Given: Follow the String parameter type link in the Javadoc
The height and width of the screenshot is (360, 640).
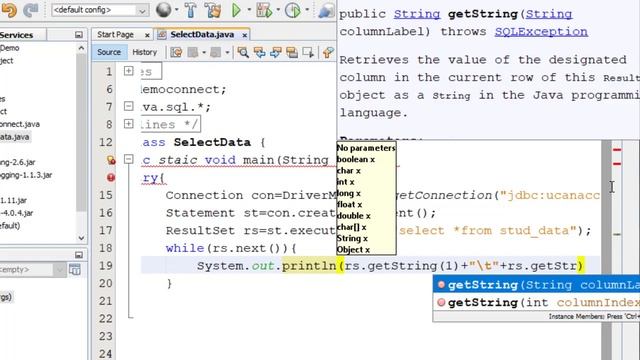Looking at the screenshot, I should click(x=549, y=14).
